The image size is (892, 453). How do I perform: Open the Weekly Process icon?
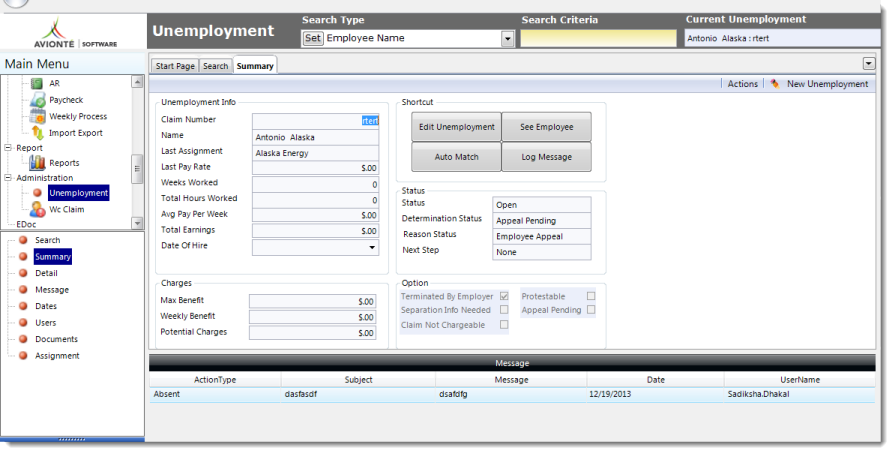click(x=37, y=116)
